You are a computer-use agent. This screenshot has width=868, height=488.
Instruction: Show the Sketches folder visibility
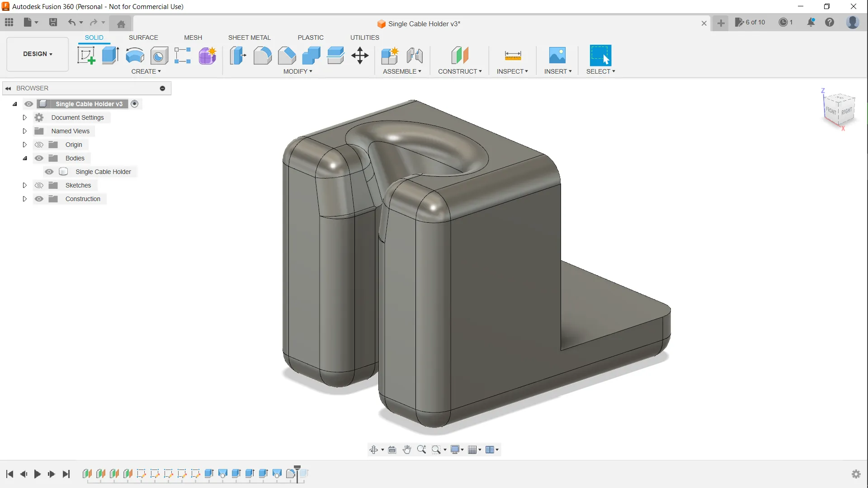click(x=39, y=185)
